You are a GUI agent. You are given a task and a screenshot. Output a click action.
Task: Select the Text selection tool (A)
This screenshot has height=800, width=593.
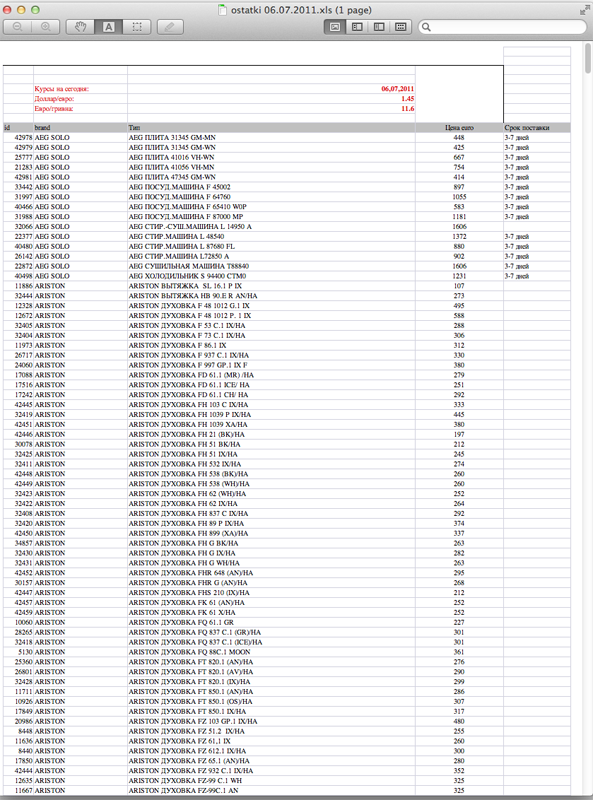(x=109, y=27)
